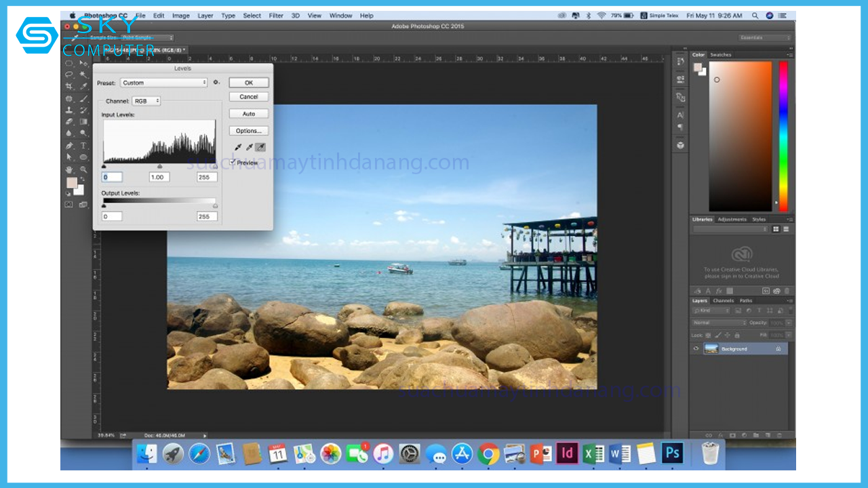Open the Normal blend mode dropdown
Screen dimensions: 868x488
coord(719,323)
